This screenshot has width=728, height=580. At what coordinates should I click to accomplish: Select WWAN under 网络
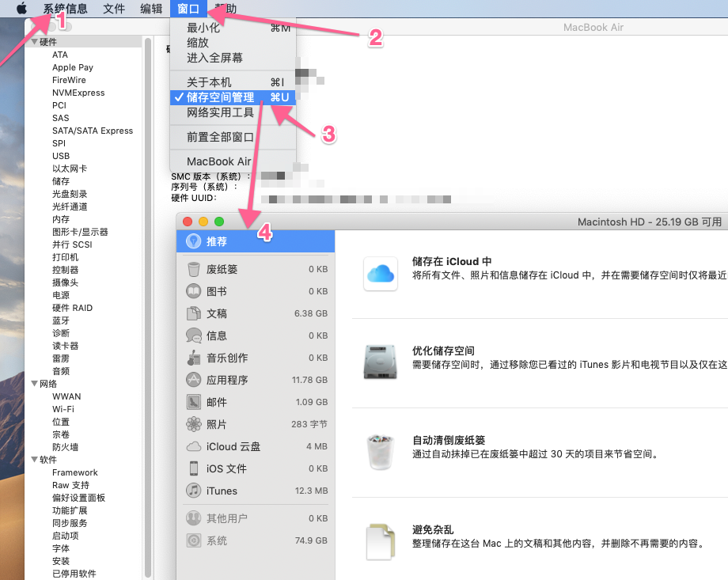(x=66, y=396)
